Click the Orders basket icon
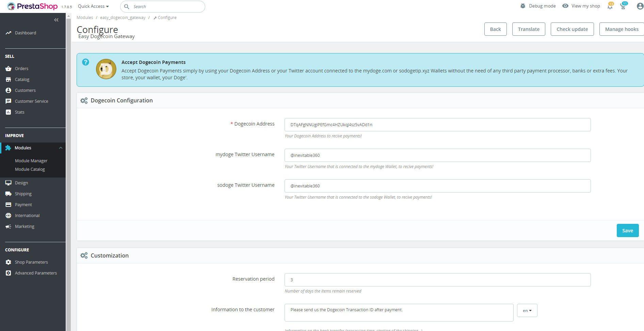This screenshot has height=331, width=644. click(9, 69)
